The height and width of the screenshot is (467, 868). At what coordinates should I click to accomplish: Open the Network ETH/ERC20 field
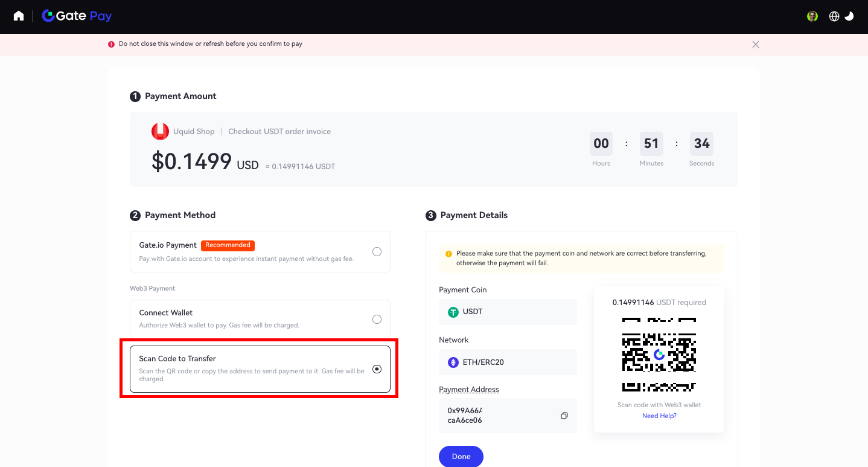(x=507, y=362)
